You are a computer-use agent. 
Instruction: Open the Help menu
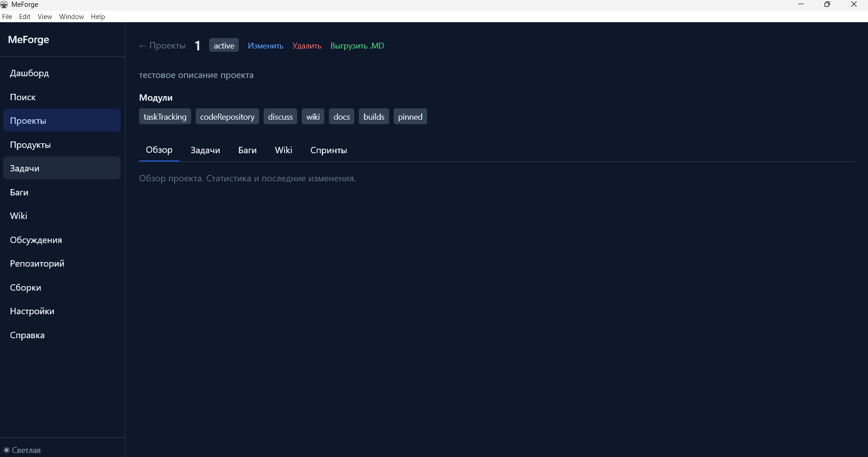point(98,17)
